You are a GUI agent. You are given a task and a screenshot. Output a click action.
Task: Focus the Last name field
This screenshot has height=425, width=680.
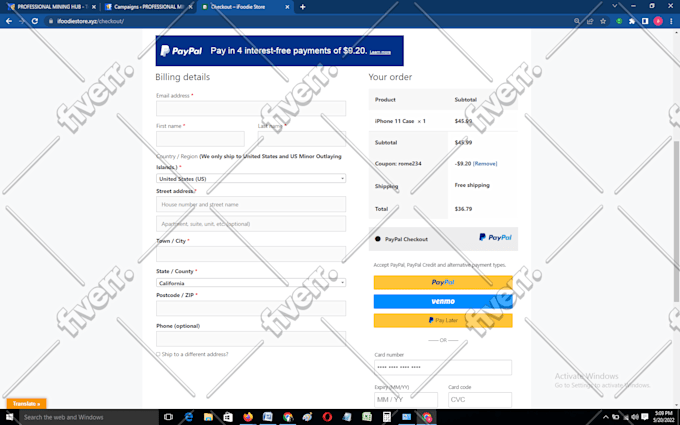click(301, 139)
